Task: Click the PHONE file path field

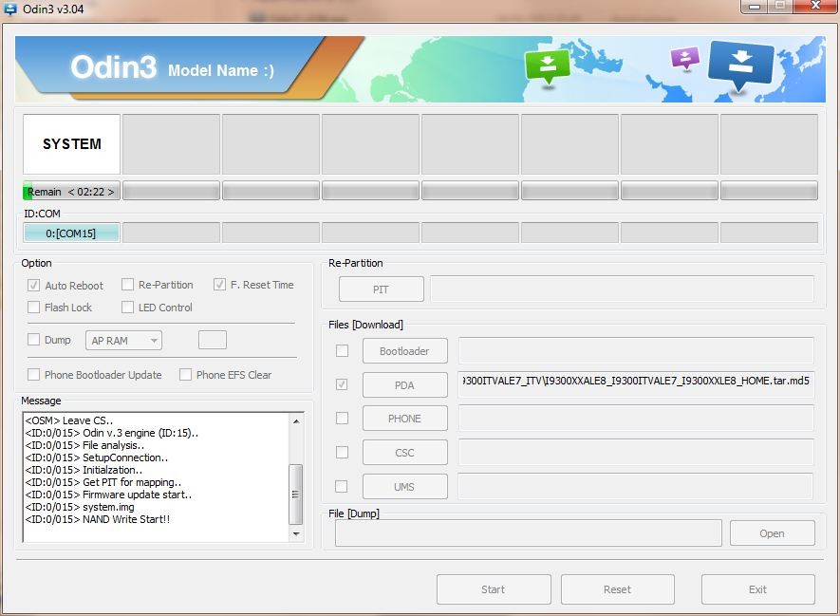Action: [x=637, y=419]
